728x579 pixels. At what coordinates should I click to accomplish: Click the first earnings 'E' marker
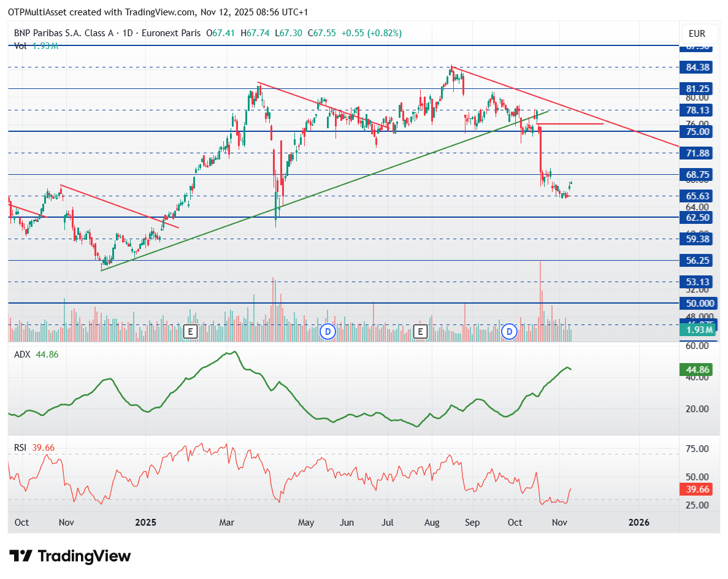point(190,332)
